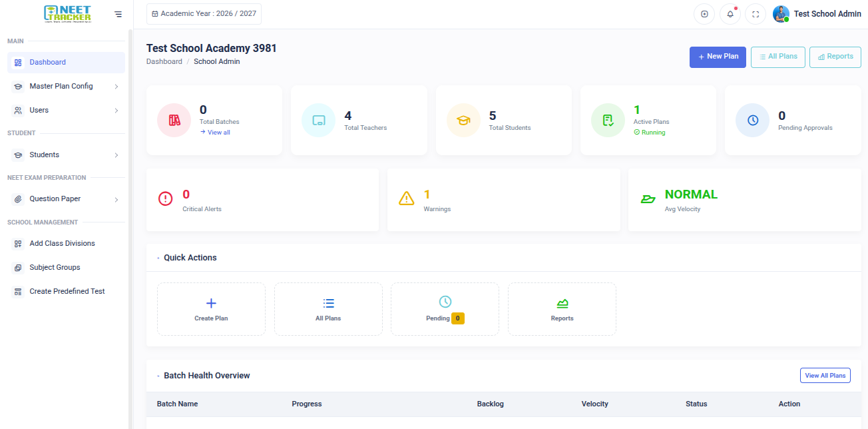Click the All Plans list icon in Quick Actions
Screen dimensions: 868x429
point(328,303)
